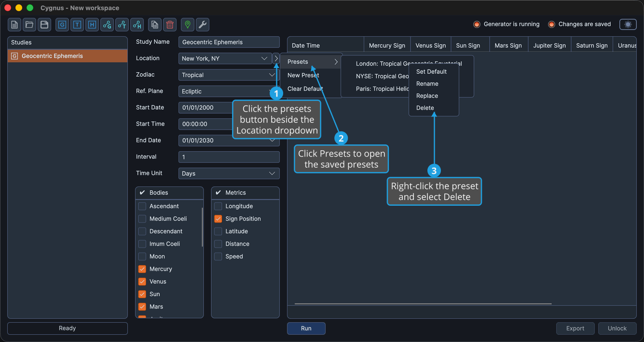The image size is (644, 342).
Task: Uncheck the Sign Position metric
Action: 218,219
